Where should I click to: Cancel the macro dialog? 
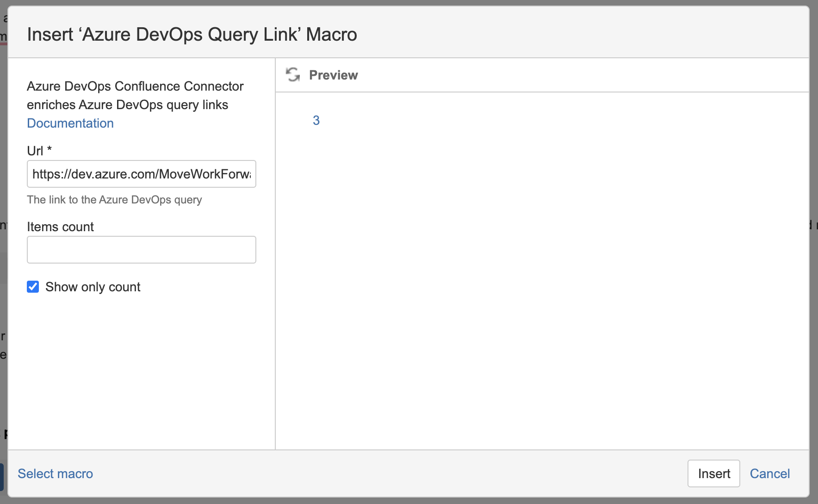pos(769,473)
